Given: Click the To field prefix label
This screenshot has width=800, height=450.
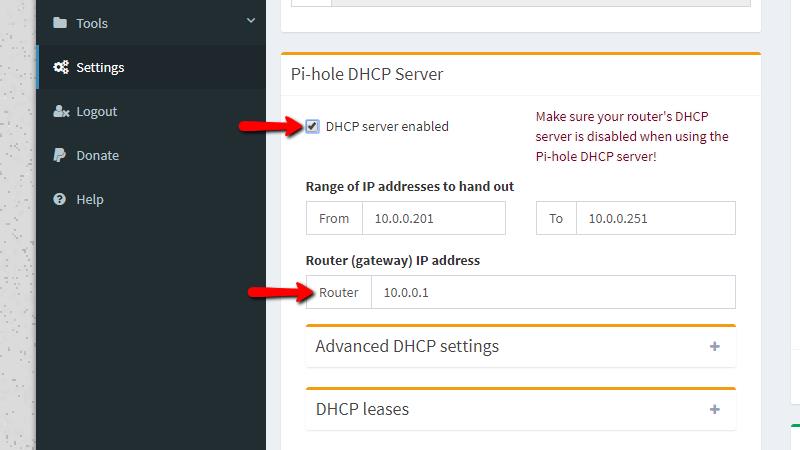Looking at the screenshot, I should click(x=556, y=218).
